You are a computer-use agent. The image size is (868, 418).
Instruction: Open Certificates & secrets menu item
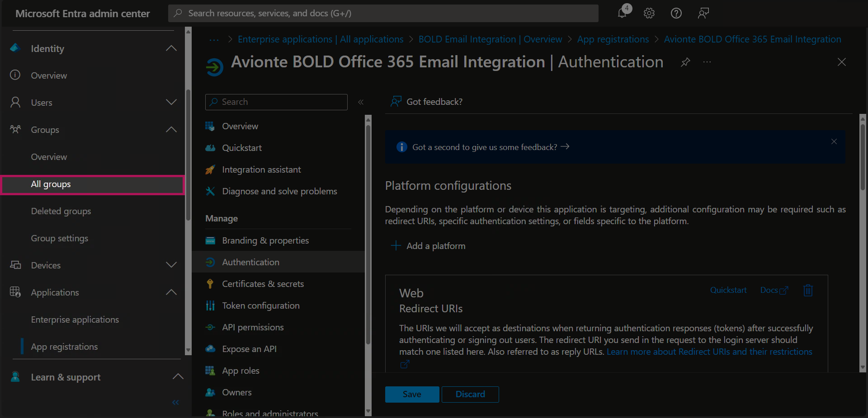(x=263, y=284)
